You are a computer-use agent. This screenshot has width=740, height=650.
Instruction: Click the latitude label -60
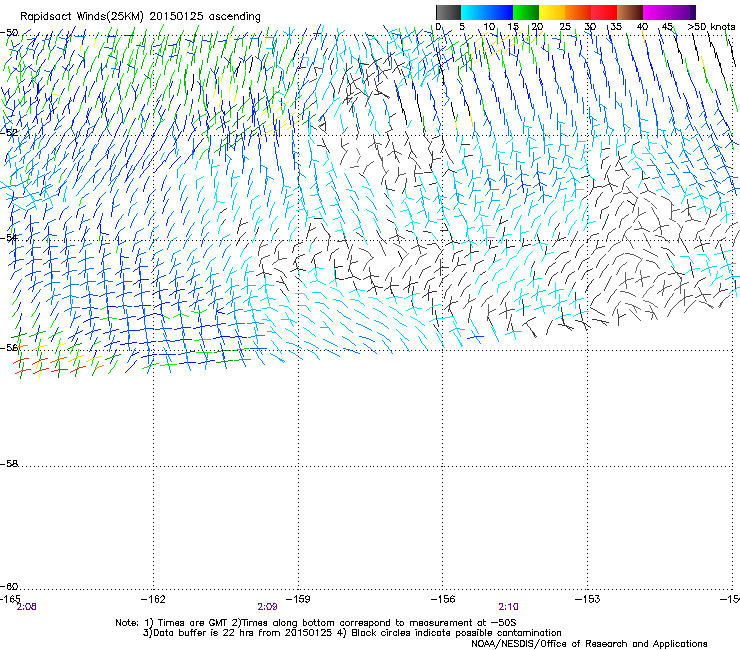coord(9,586)
